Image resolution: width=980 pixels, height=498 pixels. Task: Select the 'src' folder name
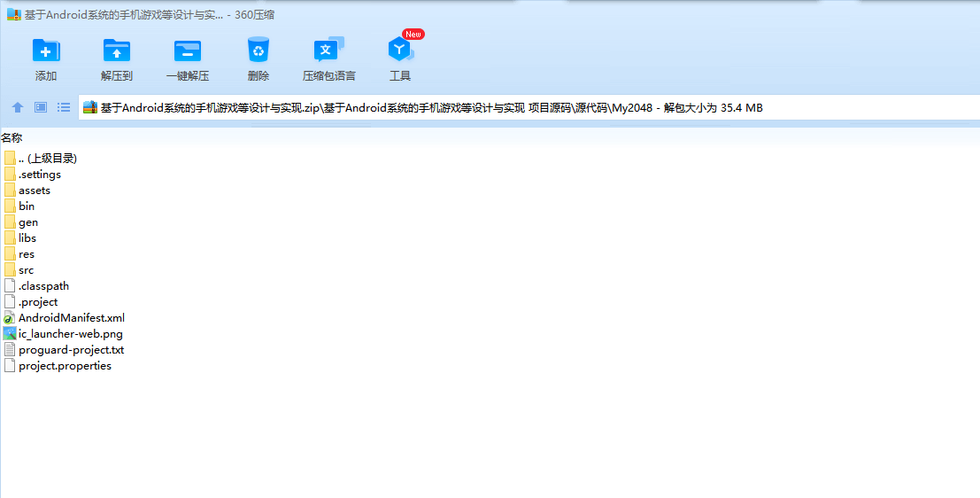click(27, 269)
